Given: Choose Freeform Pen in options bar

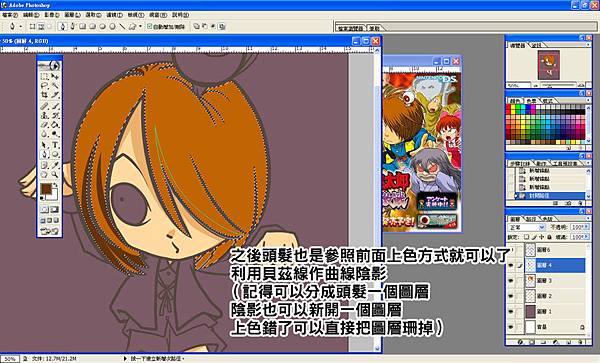Looking at the screenshot, I should (73, 26).
